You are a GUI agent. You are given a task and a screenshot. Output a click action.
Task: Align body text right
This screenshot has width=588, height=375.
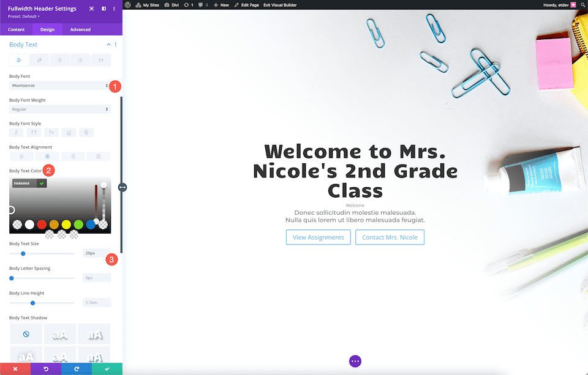point(73,156)
